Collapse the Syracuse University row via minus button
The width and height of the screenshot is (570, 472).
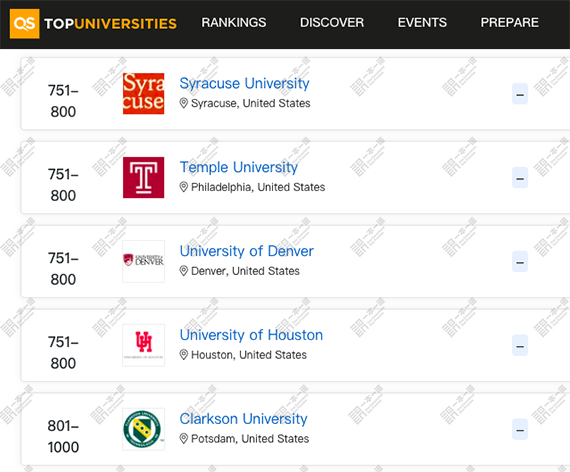point(520,94)
